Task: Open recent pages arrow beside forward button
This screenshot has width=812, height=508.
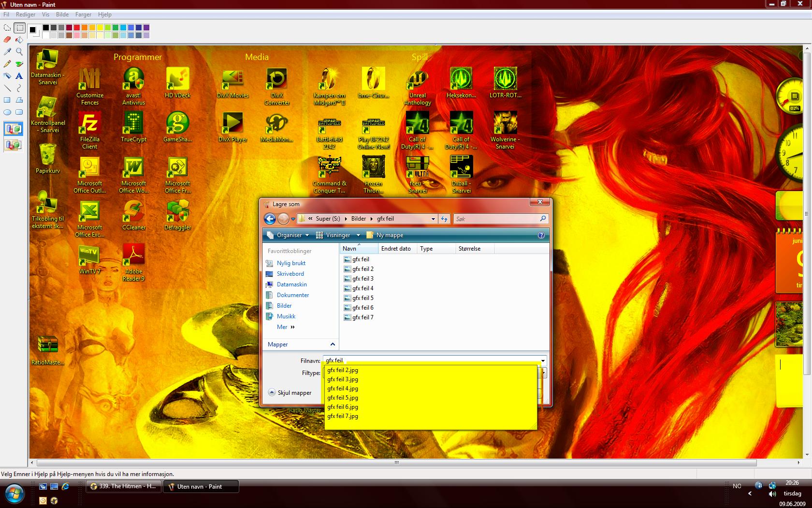Action: (293, 219)
